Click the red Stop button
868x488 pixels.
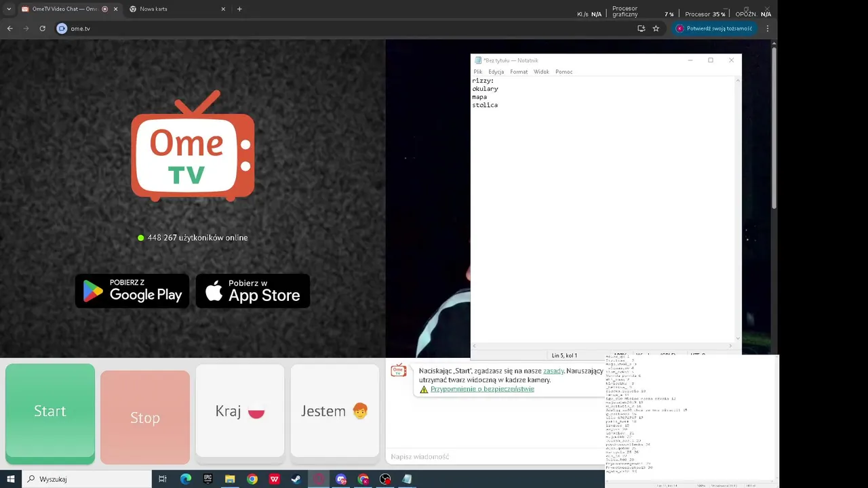145,418
